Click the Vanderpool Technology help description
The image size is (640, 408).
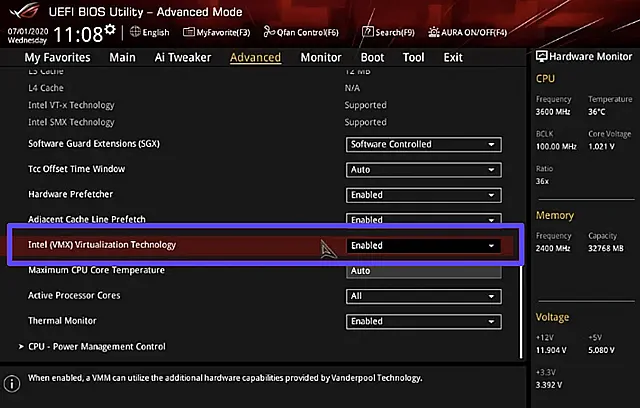225,378
